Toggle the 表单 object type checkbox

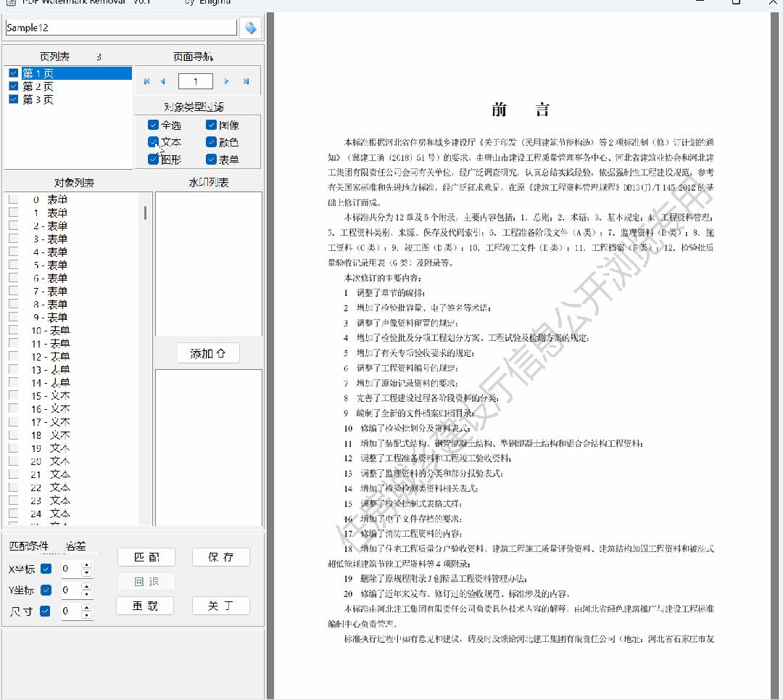[x=212, y=159]
